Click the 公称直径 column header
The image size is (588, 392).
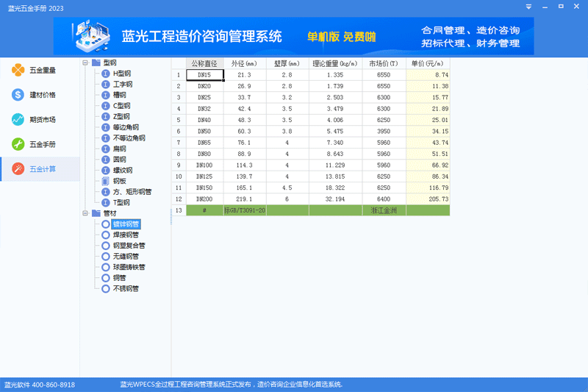click(204, 63)
